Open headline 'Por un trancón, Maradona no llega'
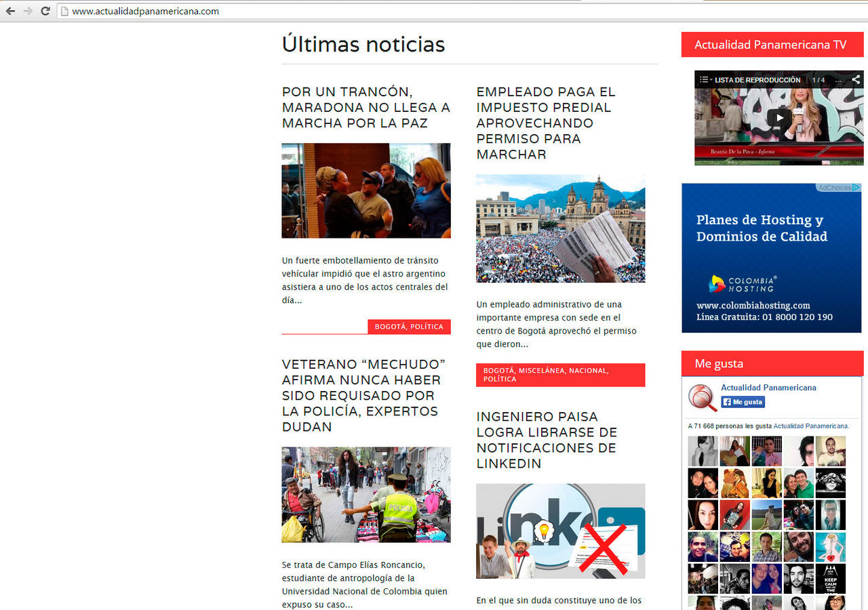This screenshot has height=610, width=868. pos(366,107)
